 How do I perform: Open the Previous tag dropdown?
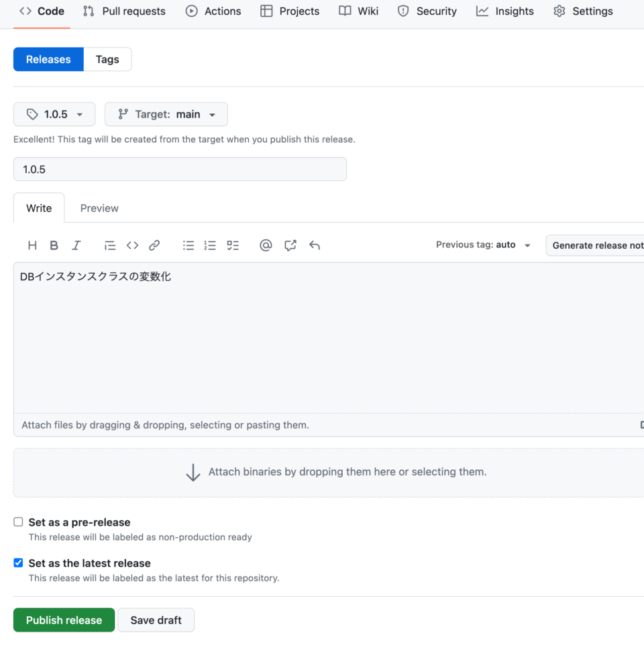[483, 245]
